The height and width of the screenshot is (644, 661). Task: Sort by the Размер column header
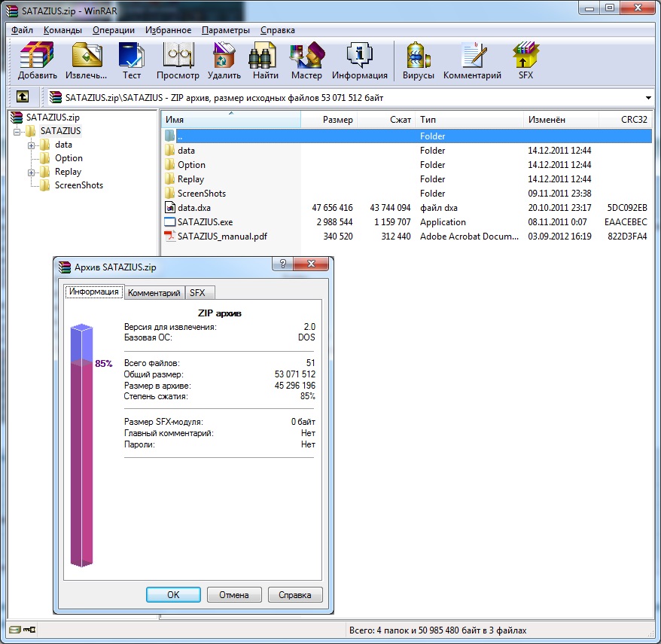329,119
